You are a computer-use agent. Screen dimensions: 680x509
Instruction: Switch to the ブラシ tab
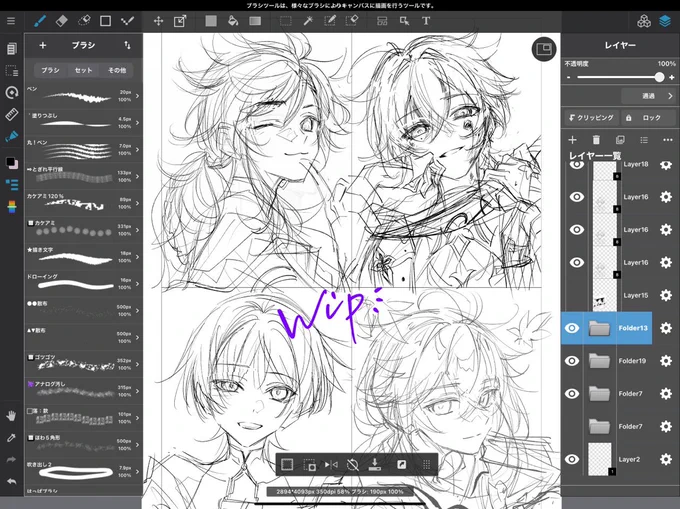(x=50, y=70)
